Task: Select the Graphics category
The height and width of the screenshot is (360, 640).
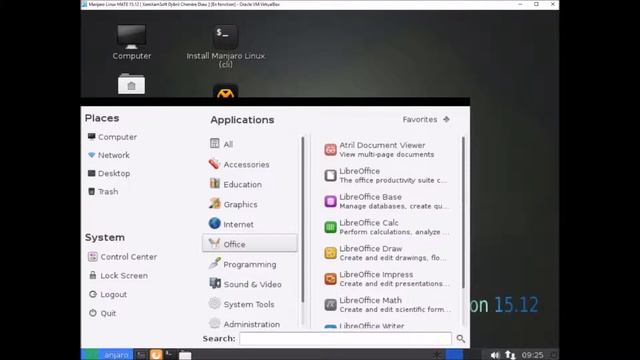Action: (250, 204)
